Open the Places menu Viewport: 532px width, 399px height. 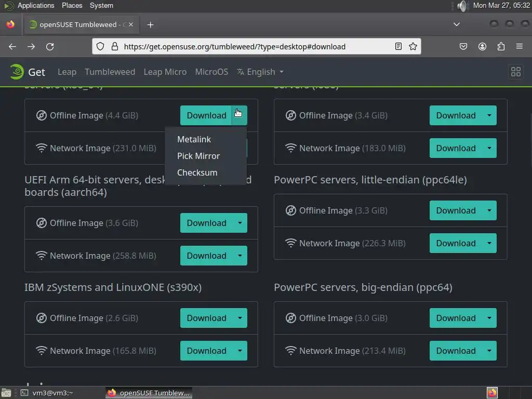pyautogui.click(x=72, y=5)
